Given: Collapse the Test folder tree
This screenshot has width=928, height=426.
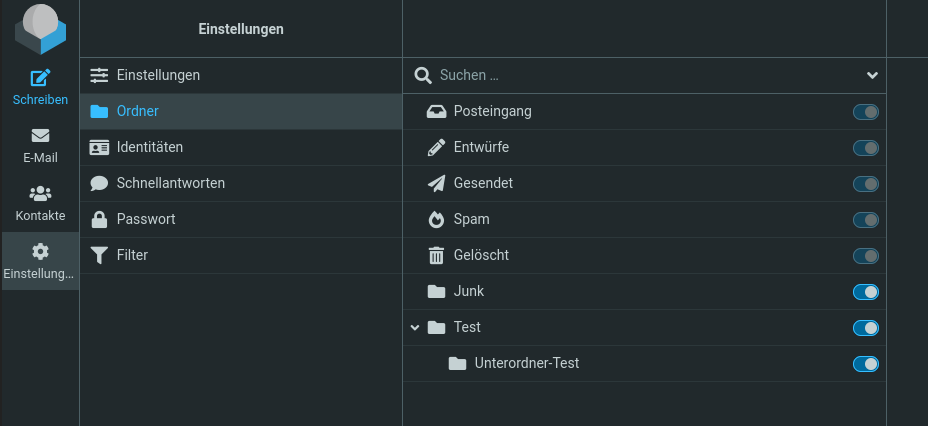Looking at the screenshot, I should tap(415, 327).
